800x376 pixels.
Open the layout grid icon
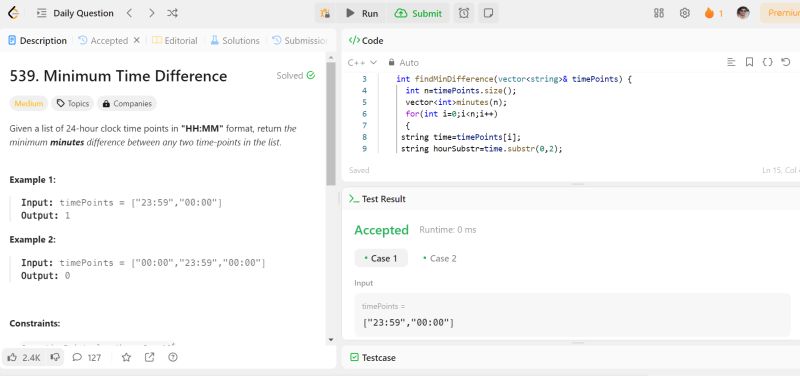(659, 14)
